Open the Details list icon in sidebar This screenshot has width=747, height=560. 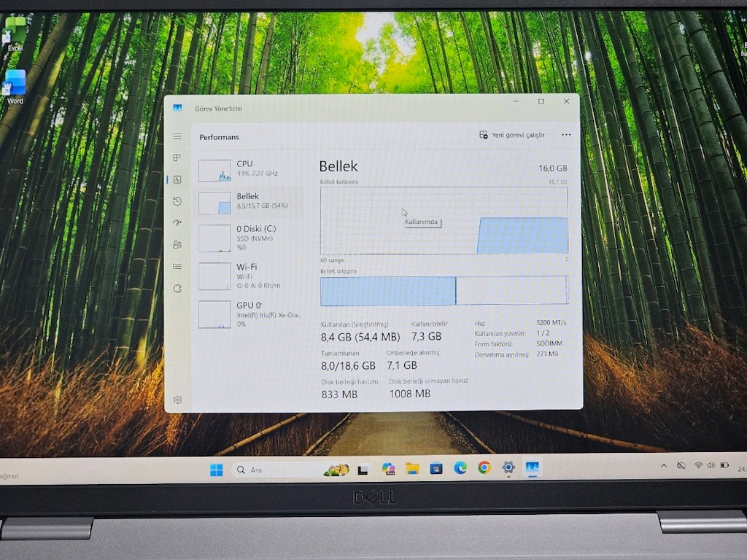pos(177,267)
